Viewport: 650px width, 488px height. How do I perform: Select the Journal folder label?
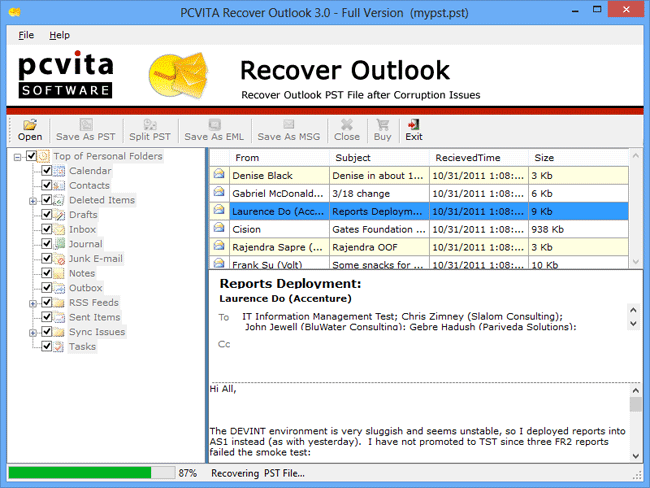pos(85,244)
